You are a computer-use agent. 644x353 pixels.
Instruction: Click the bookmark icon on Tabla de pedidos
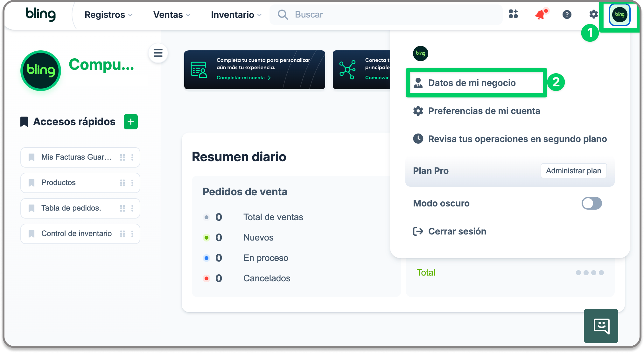31,208
